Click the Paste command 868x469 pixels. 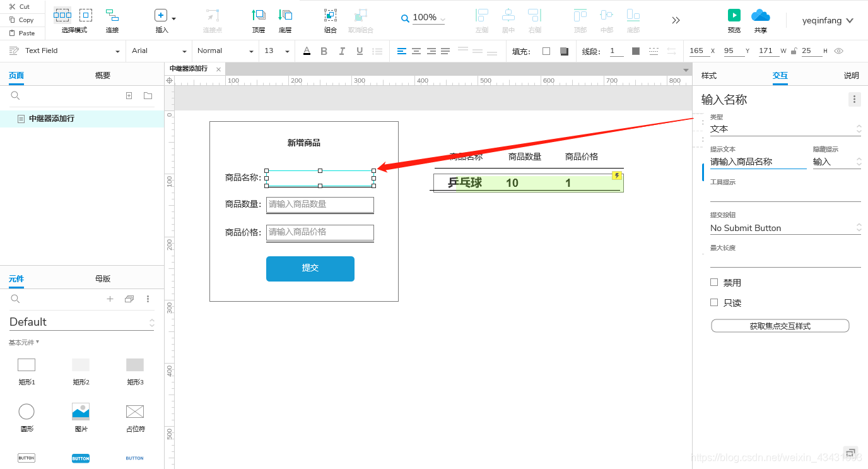(21, 33)
